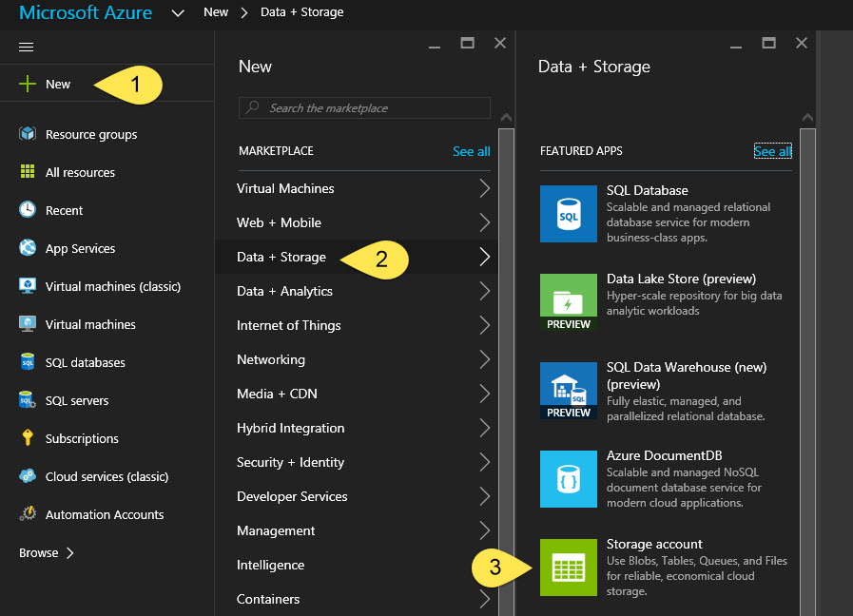This screenshot has height=616, width=853.
Task: Toggle the hamburger menu in sidebar
Action: point(27,47)
